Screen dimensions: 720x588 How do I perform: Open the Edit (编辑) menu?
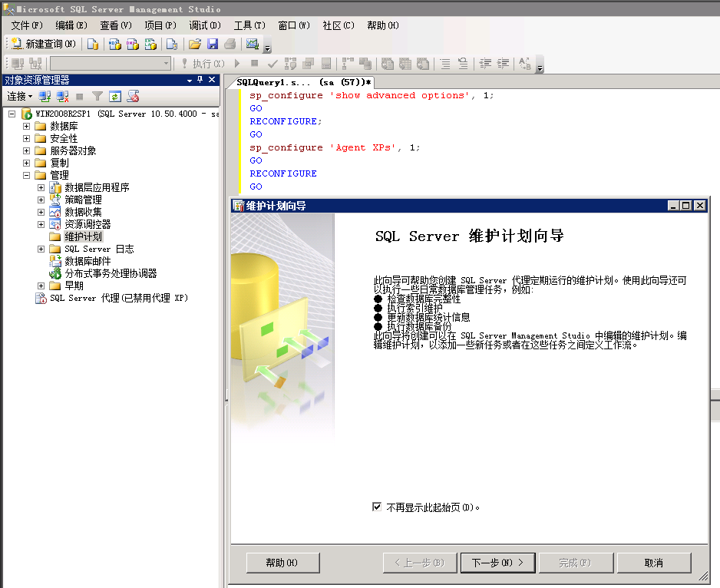pyautogui.click(x=71, y=26)
